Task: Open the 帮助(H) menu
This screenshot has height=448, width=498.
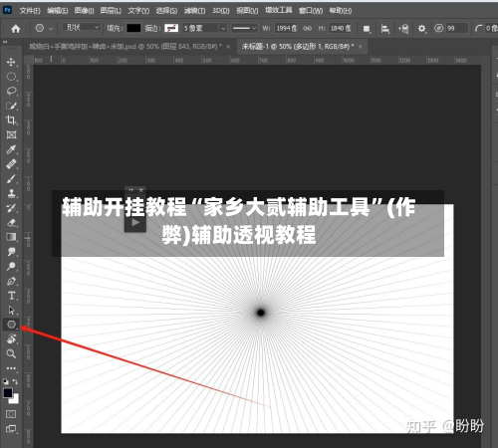Action: click(341, 11)
